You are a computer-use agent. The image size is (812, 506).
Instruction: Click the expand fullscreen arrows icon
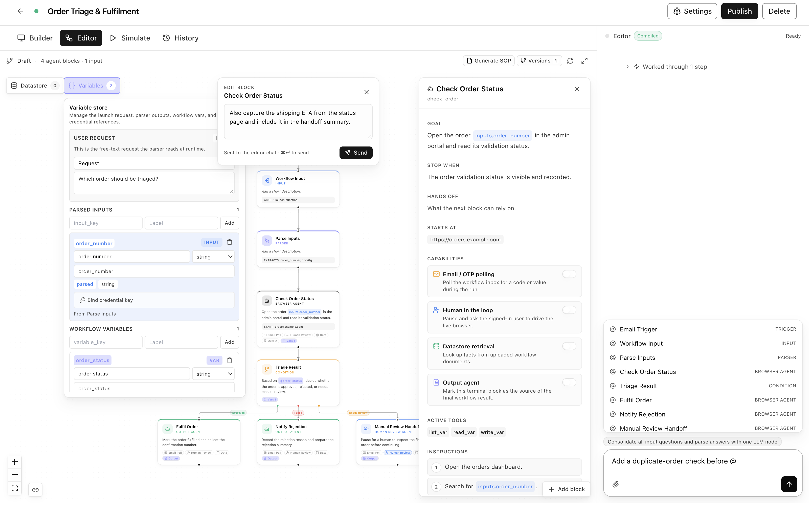pyautogui.click(x=586, y=61)
